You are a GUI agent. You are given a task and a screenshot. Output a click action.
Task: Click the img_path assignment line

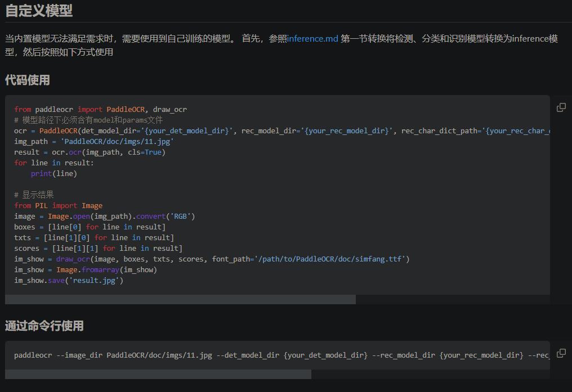[94, 141]
